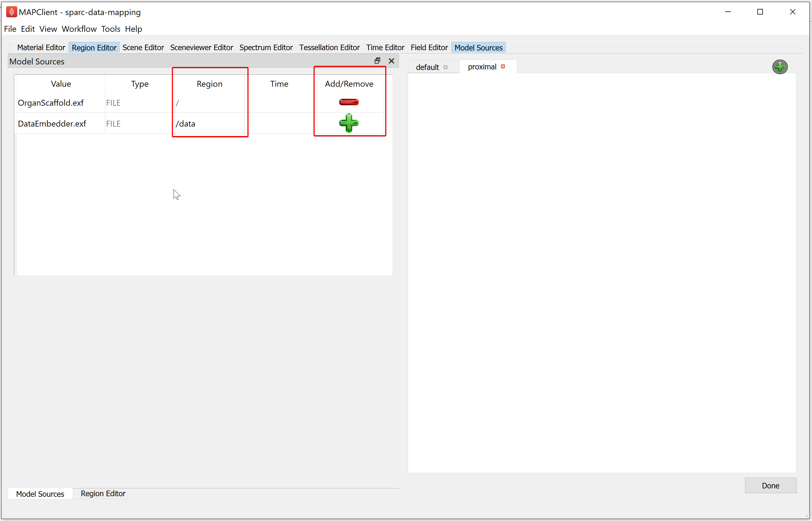Viewport: 812px width, 521px height.
Task: Select the Region Editor bottom dock tab
Action: pos(103,494)
